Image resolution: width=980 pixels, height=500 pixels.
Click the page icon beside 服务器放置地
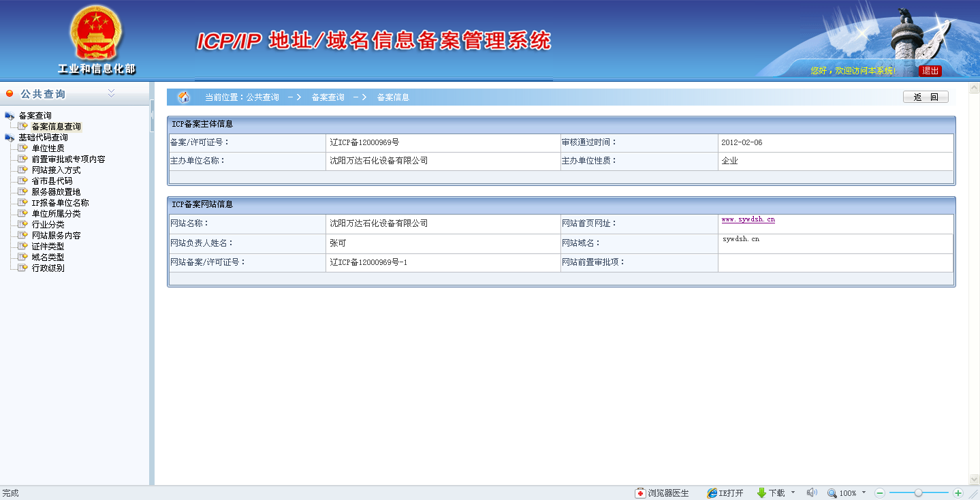[x=23, y=192]
